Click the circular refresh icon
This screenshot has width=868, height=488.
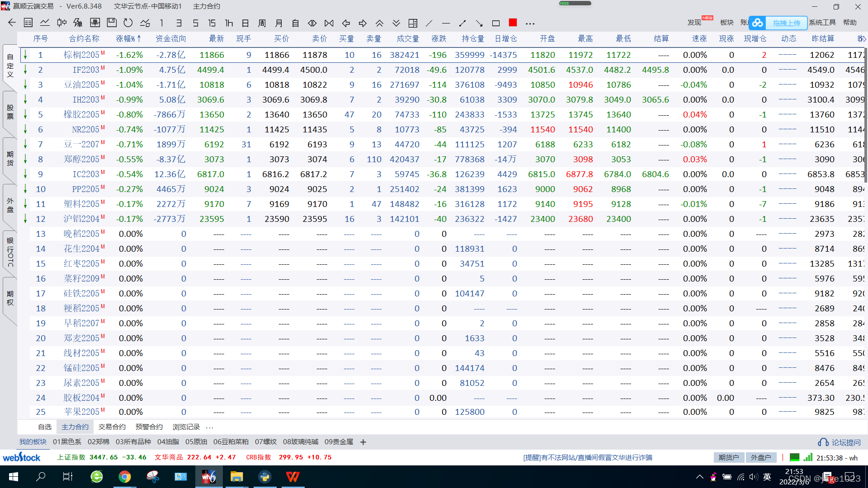point(128,23)
